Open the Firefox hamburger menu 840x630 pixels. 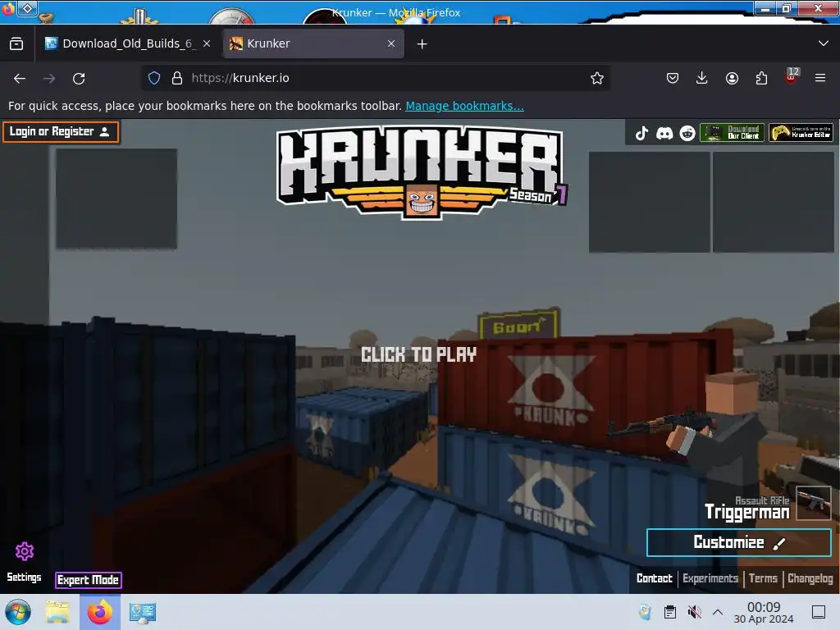[x=820, y=78]
